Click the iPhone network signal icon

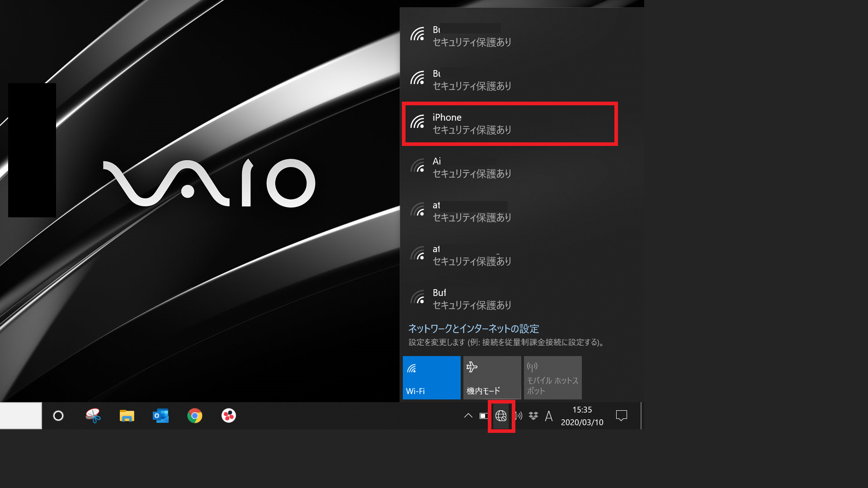point(417,122)
